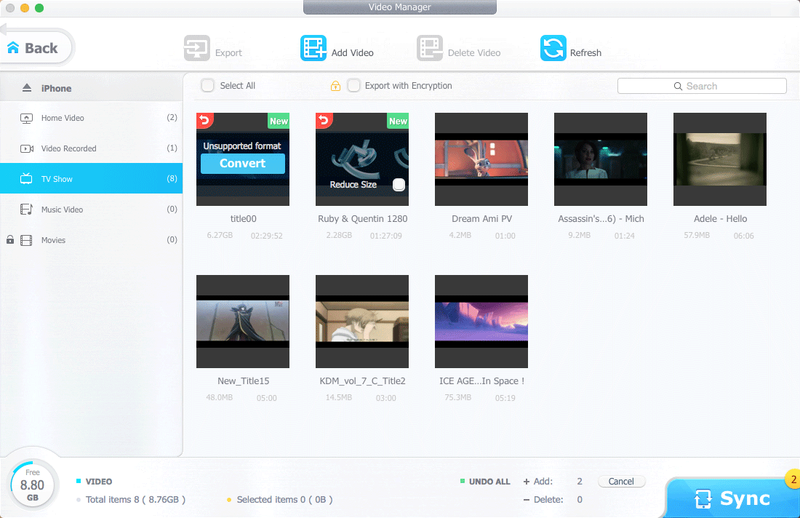800x518 pixels.
Task: Undo adding Ruby & Quentin via red arrow
Action: [324, 120]
